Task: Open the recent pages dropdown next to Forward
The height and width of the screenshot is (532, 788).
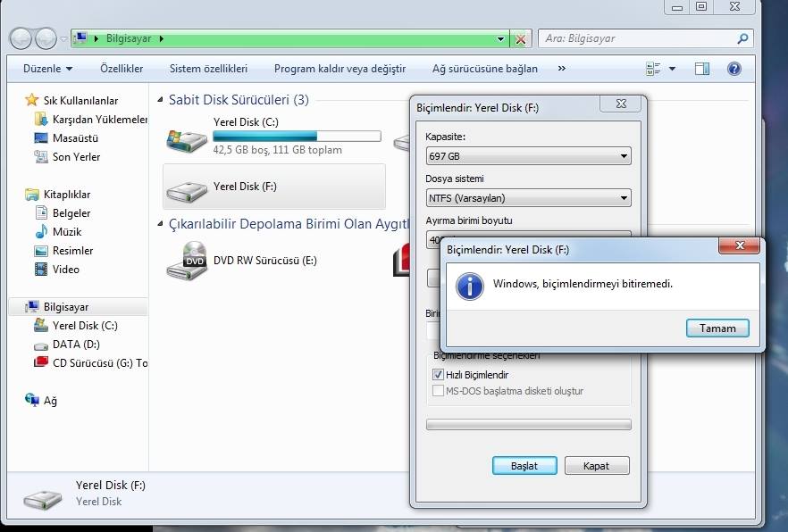Action: coord(63,38)
